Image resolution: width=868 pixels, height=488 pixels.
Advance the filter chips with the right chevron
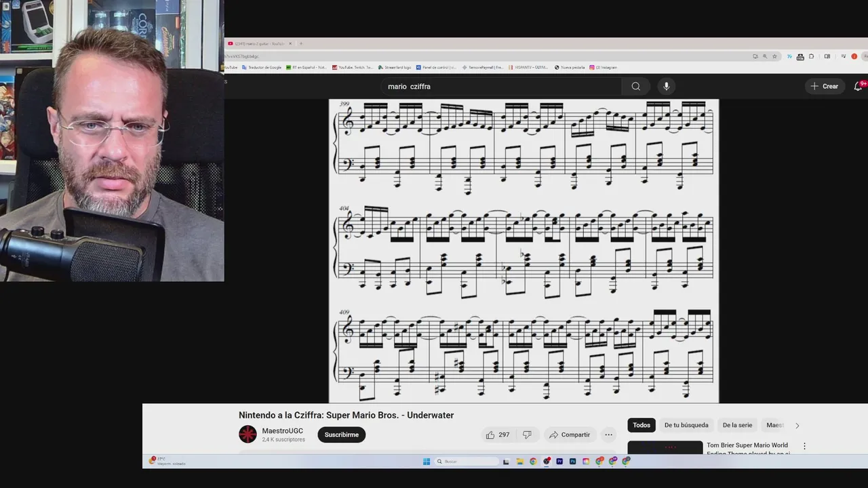(797, 426)
